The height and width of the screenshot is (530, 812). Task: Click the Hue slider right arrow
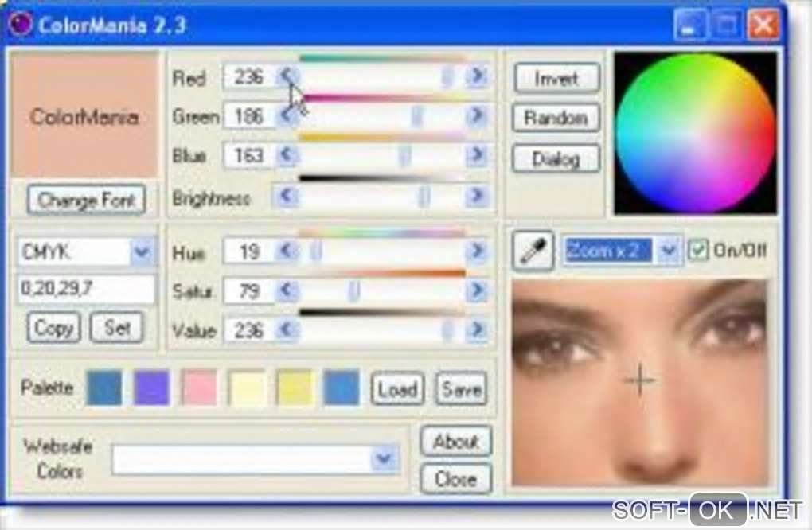click(476, 251)
